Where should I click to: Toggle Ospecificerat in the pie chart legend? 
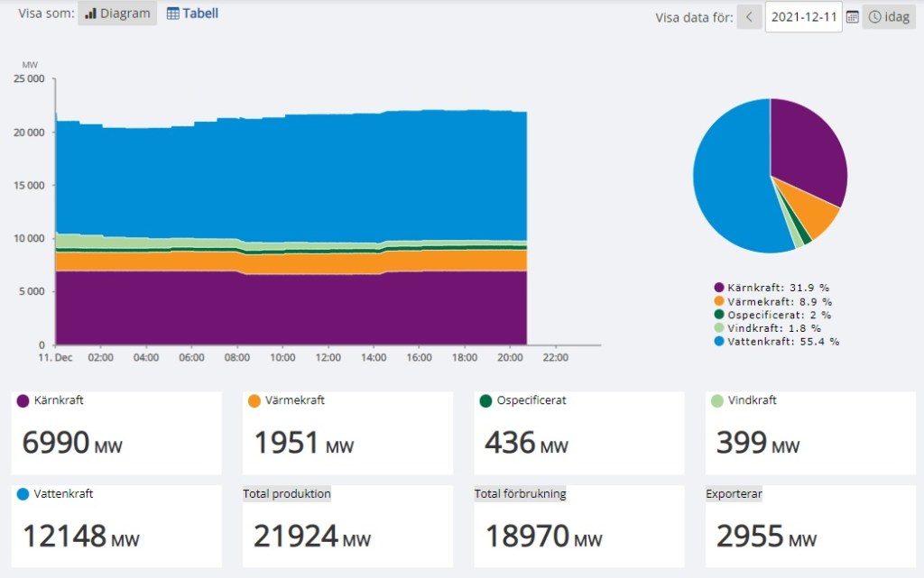pos(772,315)
